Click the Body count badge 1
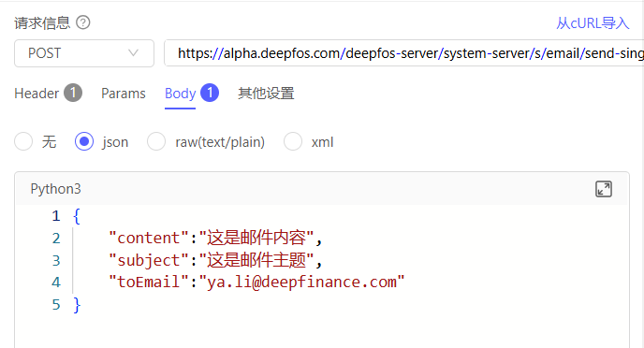Image resolution: width=644 pixels, height=348 pixels. click(x=210, y=93)
